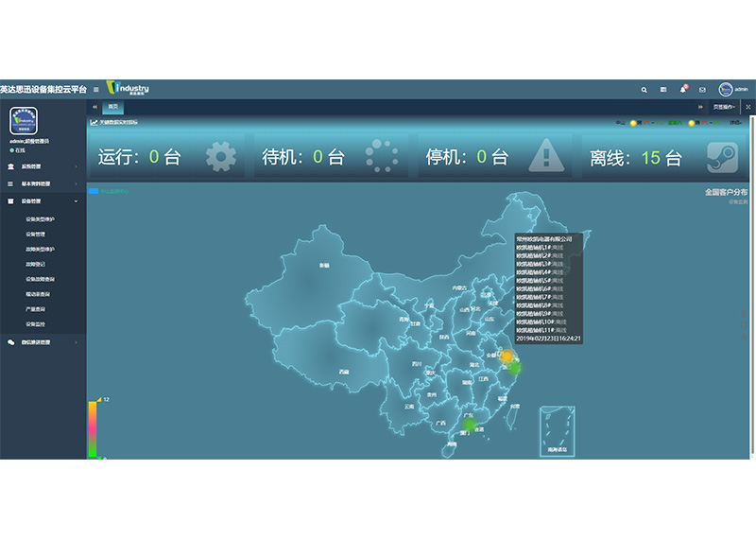The width and height of the screenshot is (756, 539).
Task: Toggle fullscreen with the expand arrows icon
Action: 748,107
